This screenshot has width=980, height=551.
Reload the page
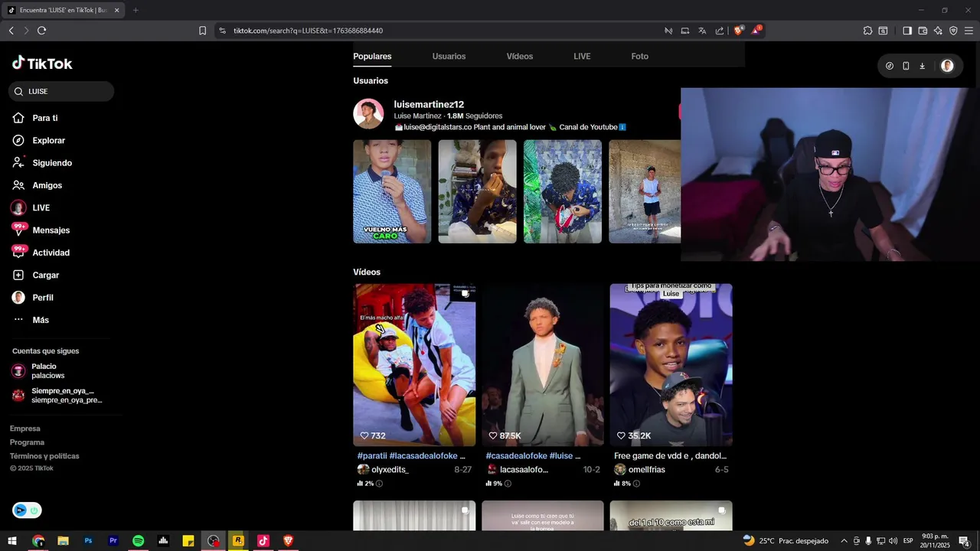click(x=41, y=31)
